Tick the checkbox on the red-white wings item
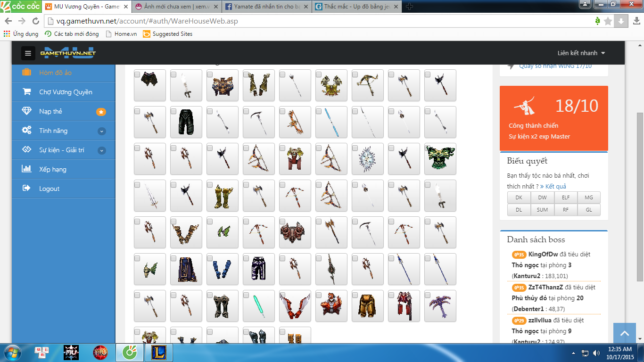This screenshot has height=362, width=644. click(282, 295)
